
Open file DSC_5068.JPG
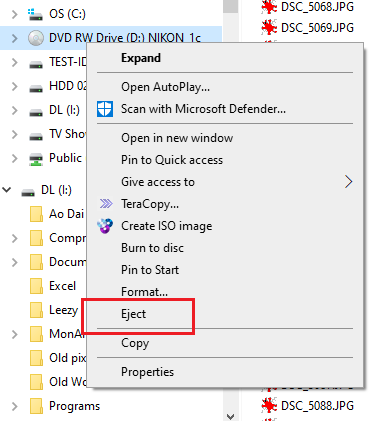point(317,7)
